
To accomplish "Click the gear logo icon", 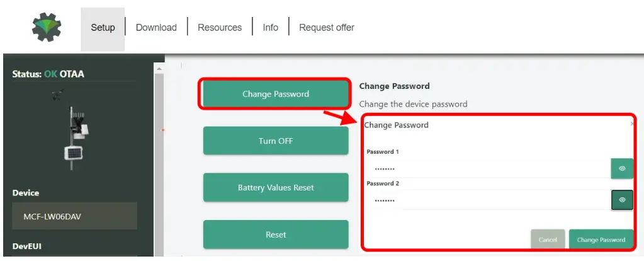I will tap(47, 27).
